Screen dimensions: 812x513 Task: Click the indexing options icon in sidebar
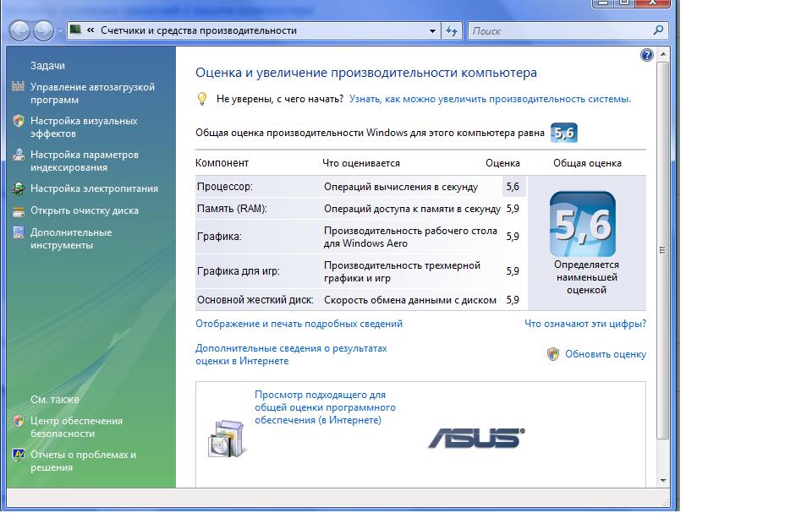tap(19, 155)
